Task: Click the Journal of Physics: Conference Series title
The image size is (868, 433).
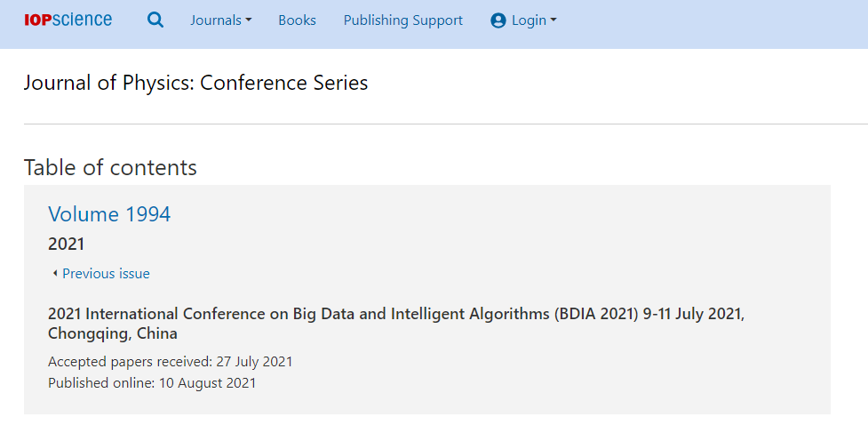Action: (x=196, y=83)
